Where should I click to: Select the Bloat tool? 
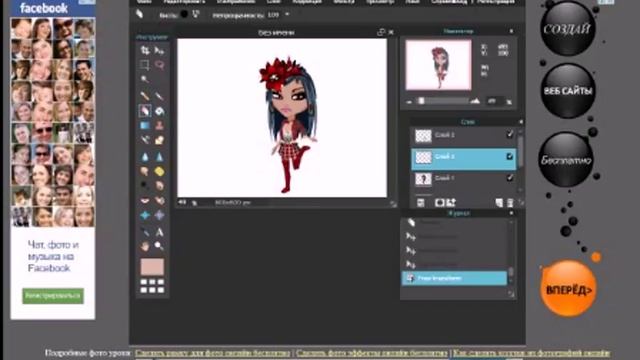144,215
